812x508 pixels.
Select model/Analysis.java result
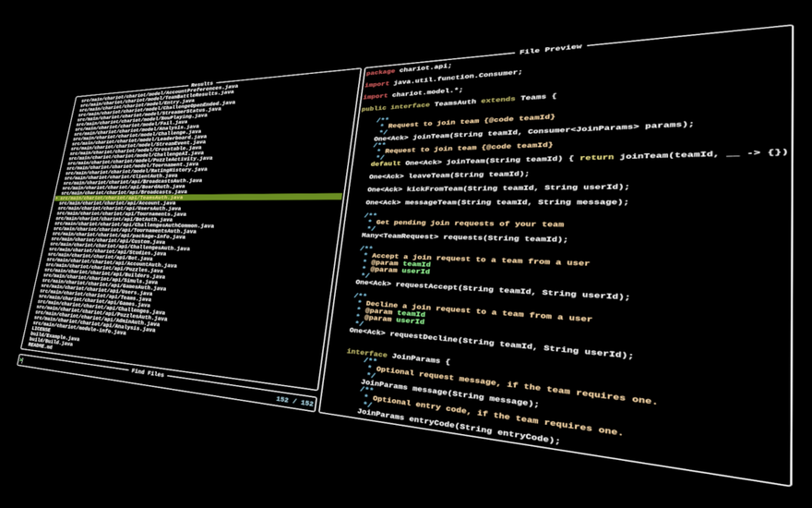[137, 129]
